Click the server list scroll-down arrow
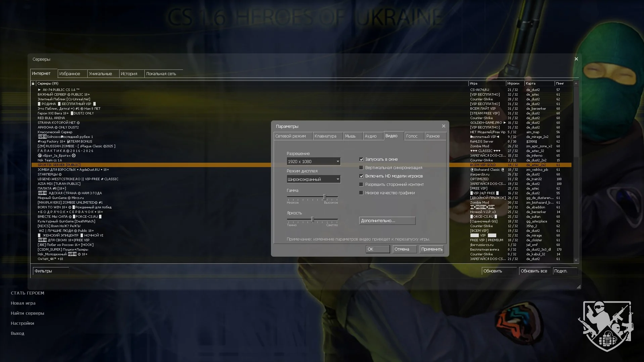 [576, 260]
